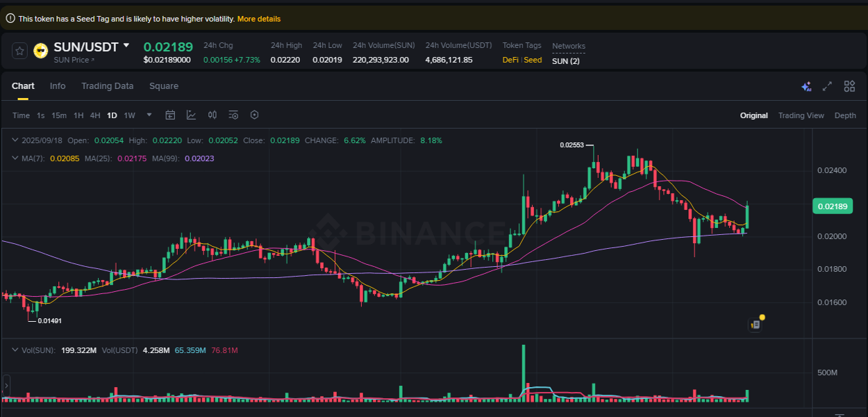Click the green current price label 0.02189
The height and width of the screenshot is (417, 868).
832,206
